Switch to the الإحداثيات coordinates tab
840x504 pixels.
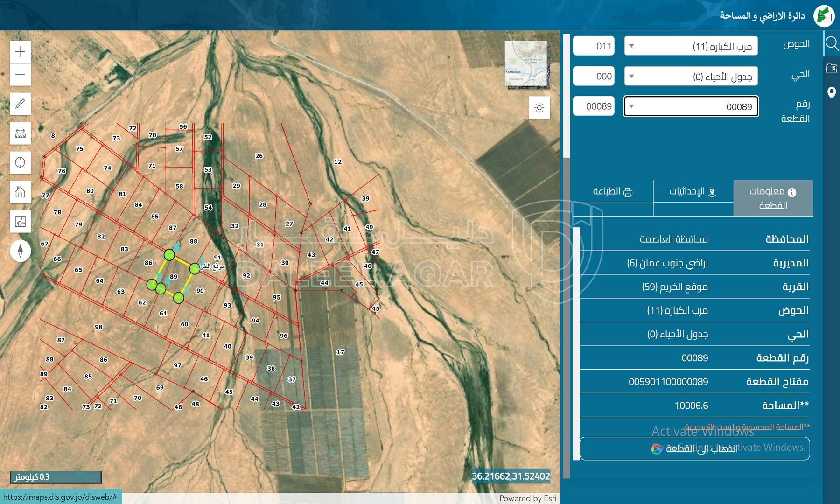693,192
